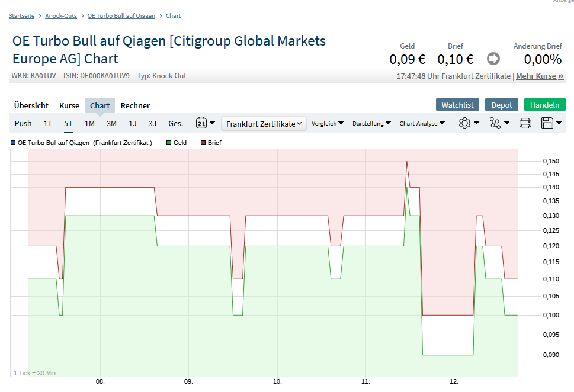Toggle the Brief series in legend
This screenshot has width=574, height=392.
point(211,143)
